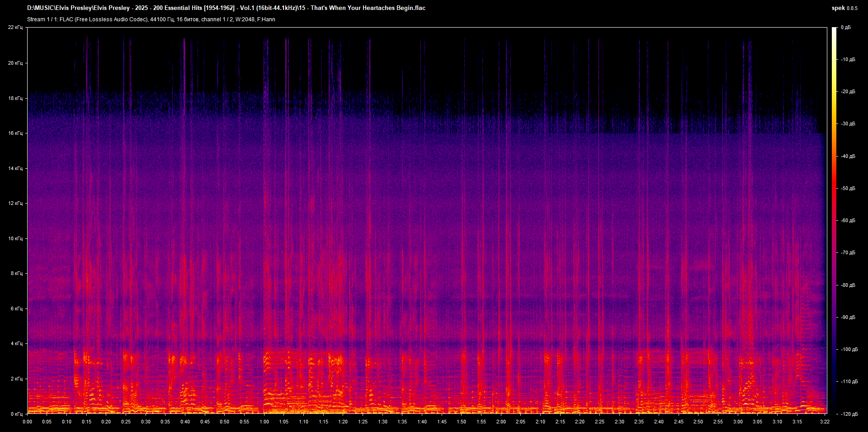The width and height of the screenshot is (868, 432).
Task: Click the 16 кГц frequency axis label
Action: tap(15, 133)
